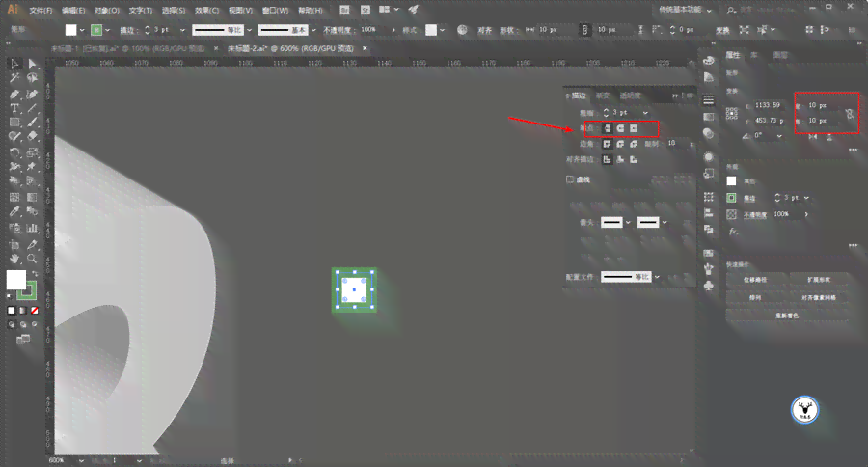Select the Rotate tool
The width and height of the screenshot is (868, 467).
14,152
